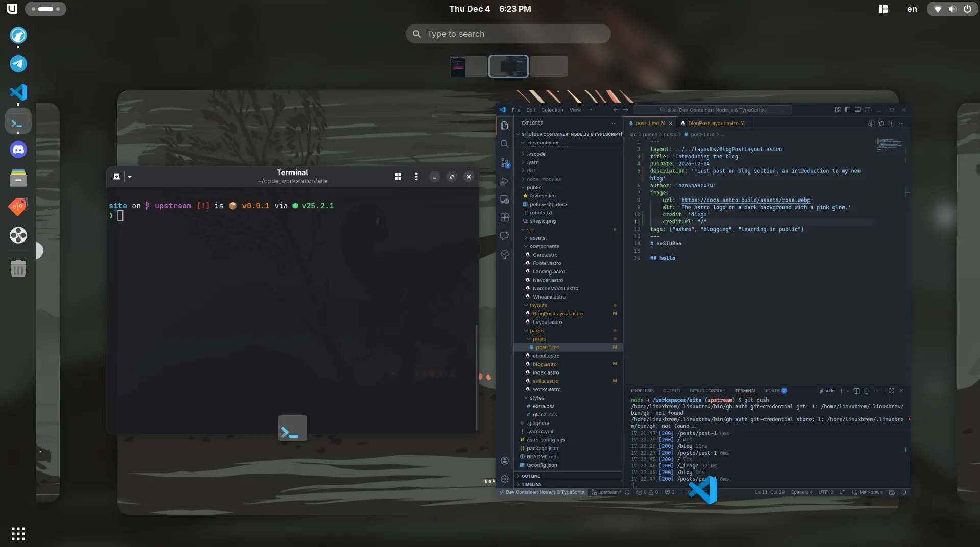The width and height of the screenshot is (980, 547).
Task: Split the terminal panel
Action: (x=856, y=391)
